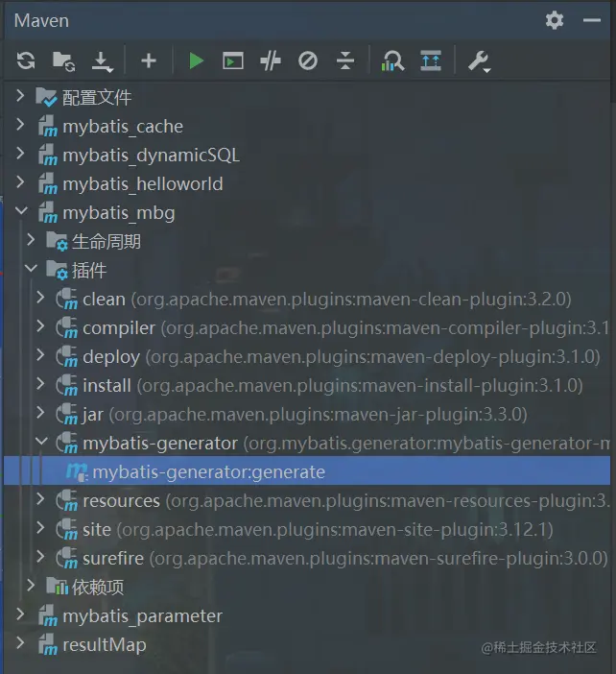Download sources and documentation icon
Image resolution: width=616 pixels, height=674 pixels.
tap(103, 61)
